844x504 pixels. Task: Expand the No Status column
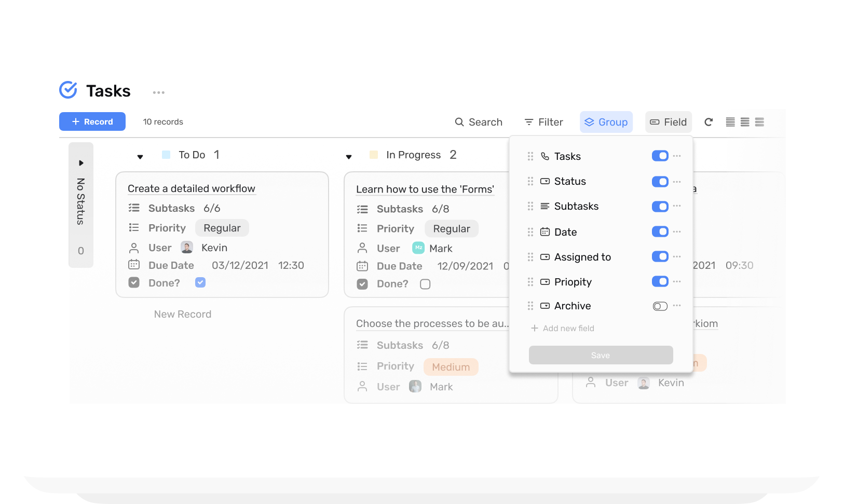click(x=81, y=163)
